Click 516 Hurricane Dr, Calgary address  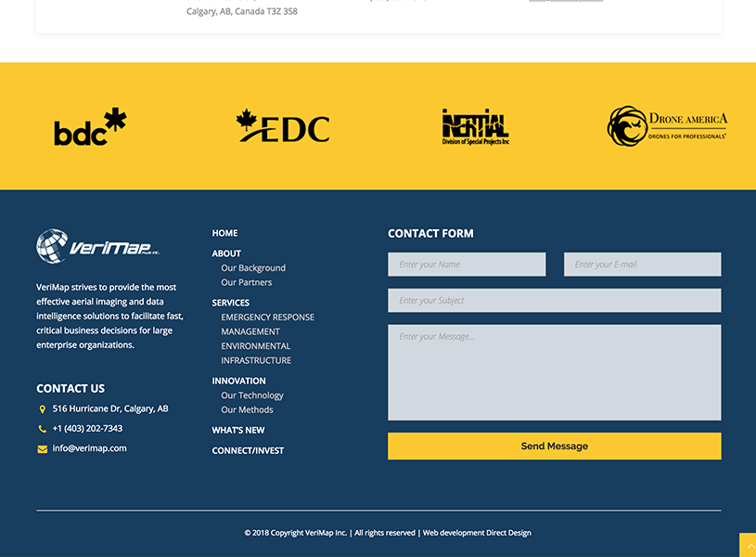[110, 408]
